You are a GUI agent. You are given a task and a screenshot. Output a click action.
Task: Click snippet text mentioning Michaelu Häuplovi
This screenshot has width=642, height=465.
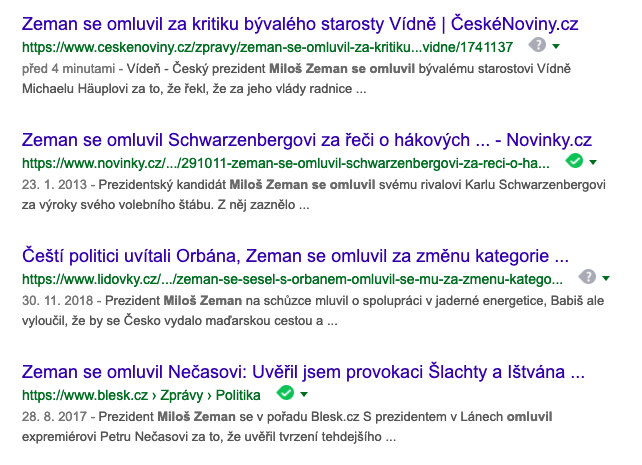(296, 79)
